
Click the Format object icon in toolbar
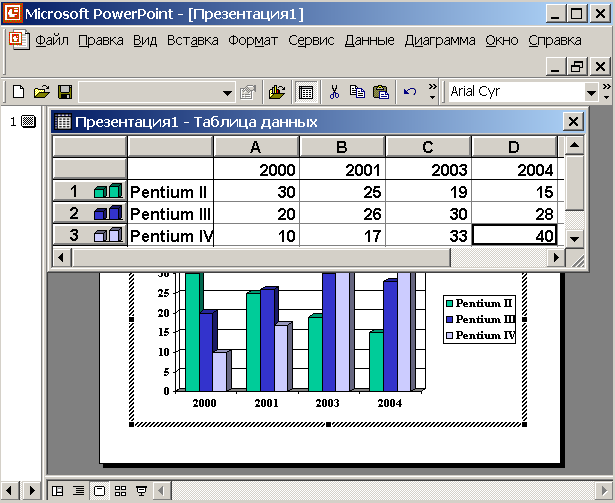[x=248, y=92]
